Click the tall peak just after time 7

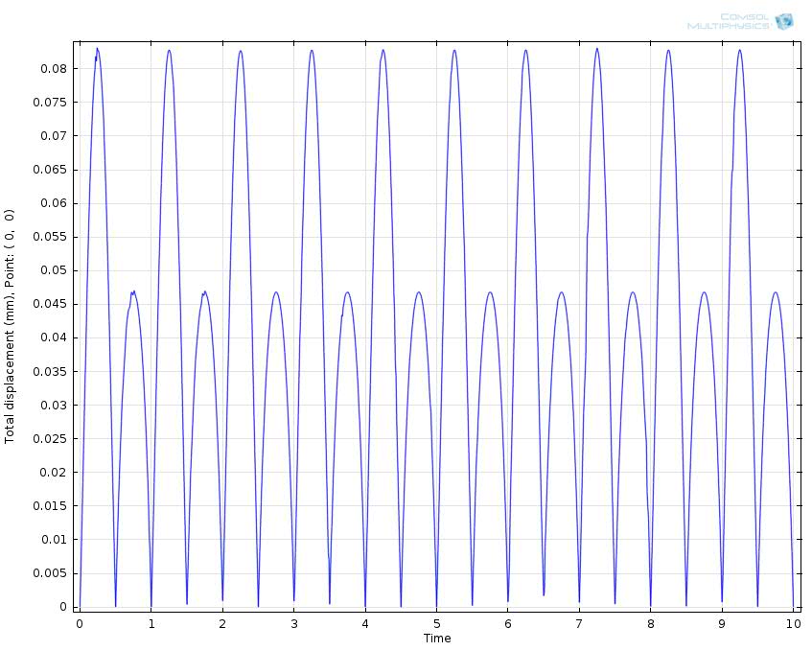tap(596, 49)
